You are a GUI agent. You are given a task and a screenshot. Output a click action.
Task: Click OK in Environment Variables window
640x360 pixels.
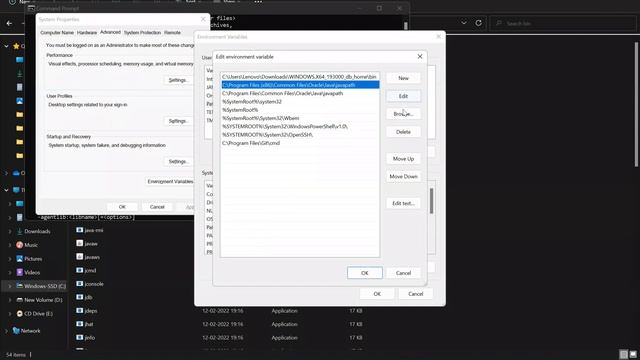(377, 294)
